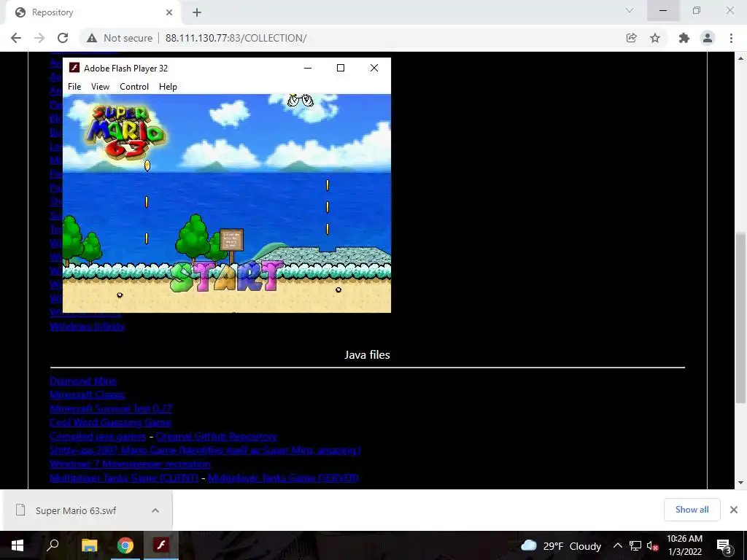Open the Windows Infinity link

coord(88,326)
